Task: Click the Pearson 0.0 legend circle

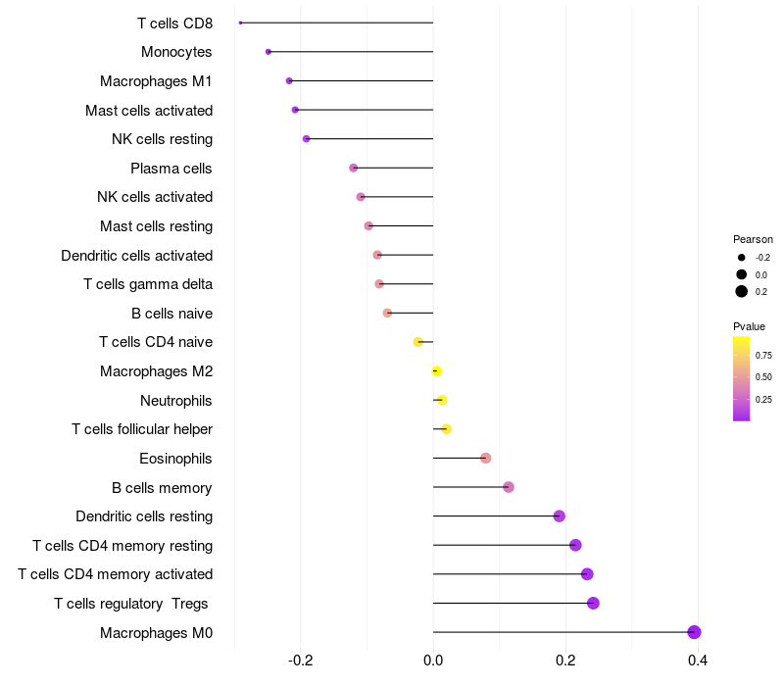Action: 742,274
